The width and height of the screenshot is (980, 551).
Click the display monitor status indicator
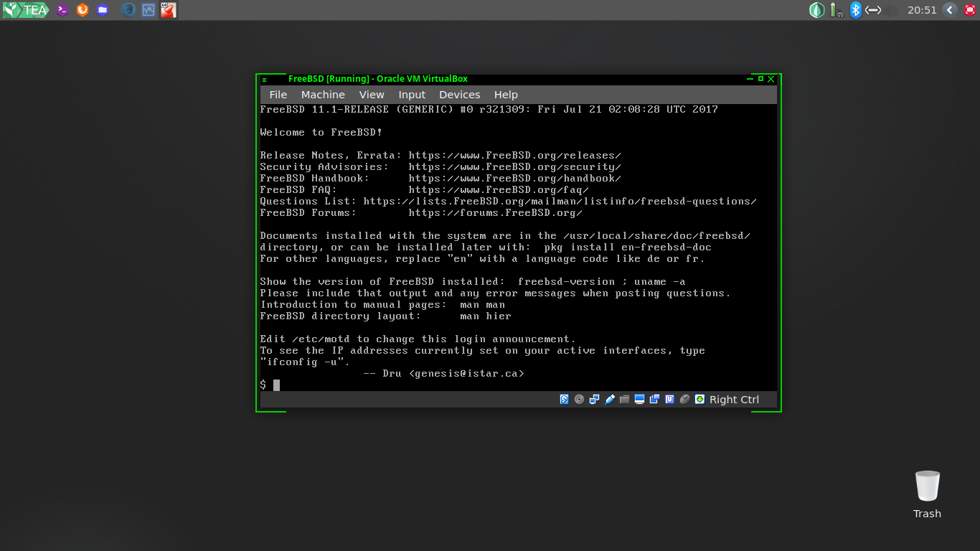(639, 400)
